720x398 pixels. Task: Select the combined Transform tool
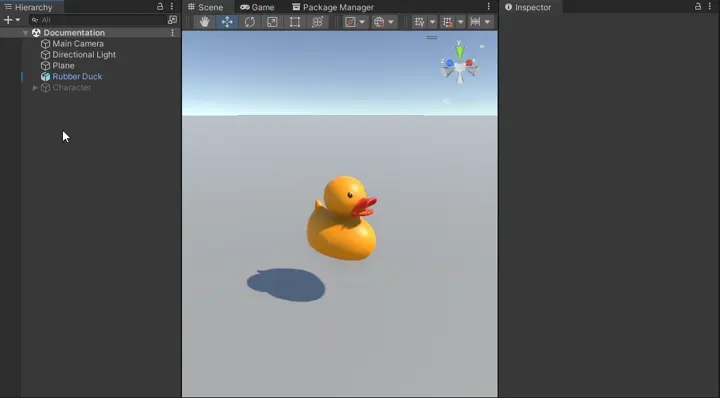(317, 22)
